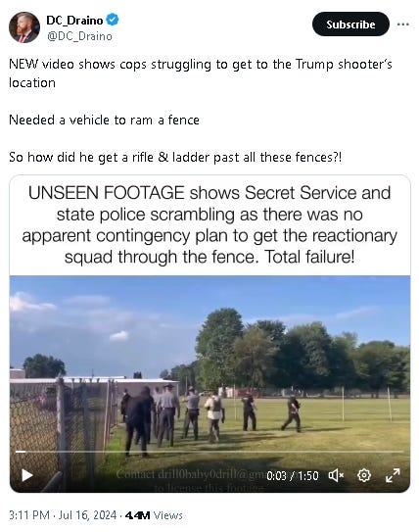This screenshot has width=419, height=532.
Task: Click the tweet text about the fence
Action: point(104,120)
